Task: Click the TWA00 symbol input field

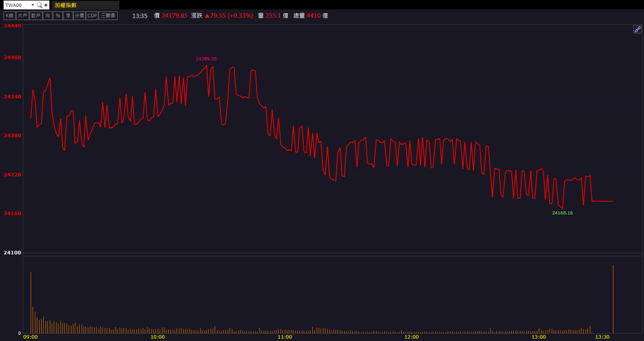Action: click(17, 5)
